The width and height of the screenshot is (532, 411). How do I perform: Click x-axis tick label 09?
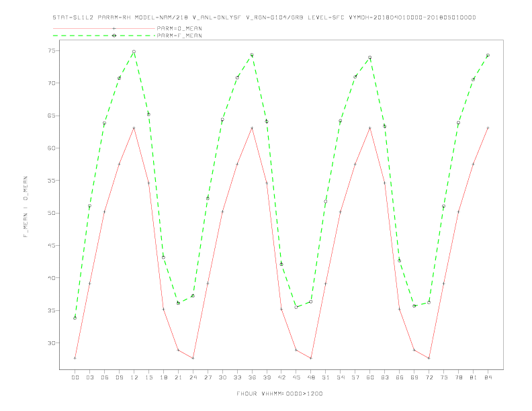tap(119, 377)
